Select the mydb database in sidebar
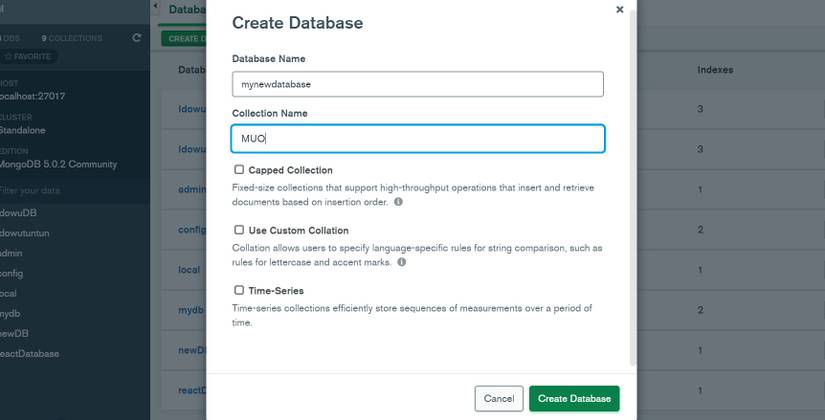825x420 pixels. [12, 312]
